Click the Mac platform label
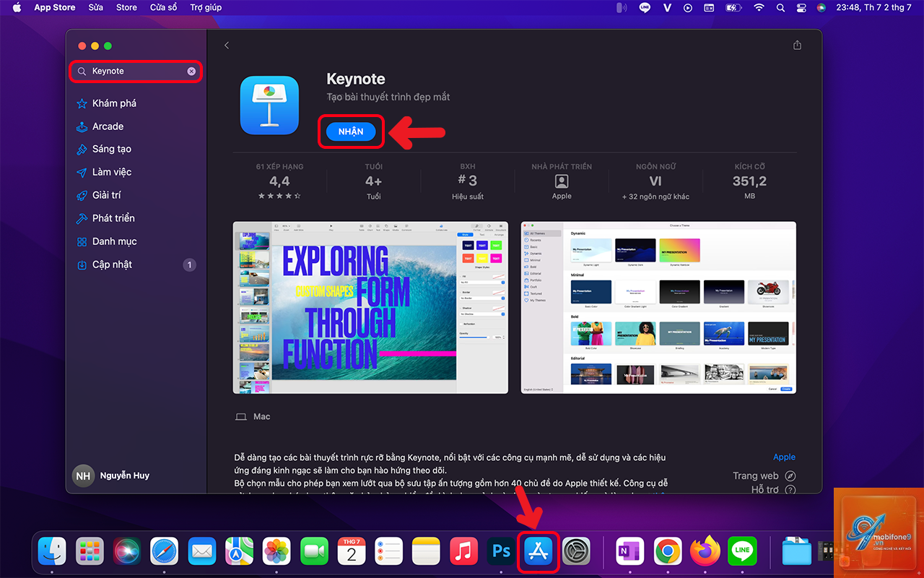Screen dimensions: 924x578 tap(253, 417)
